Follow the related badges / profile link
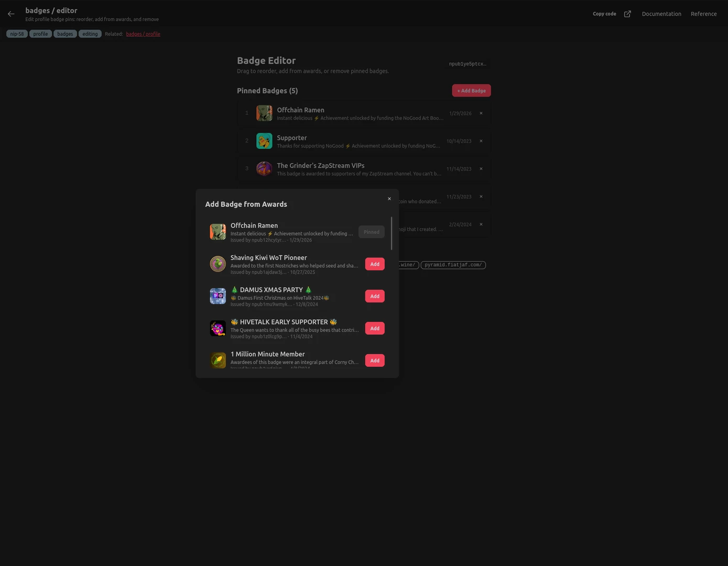This screenshot has height=566, width=728. (143, 34)
